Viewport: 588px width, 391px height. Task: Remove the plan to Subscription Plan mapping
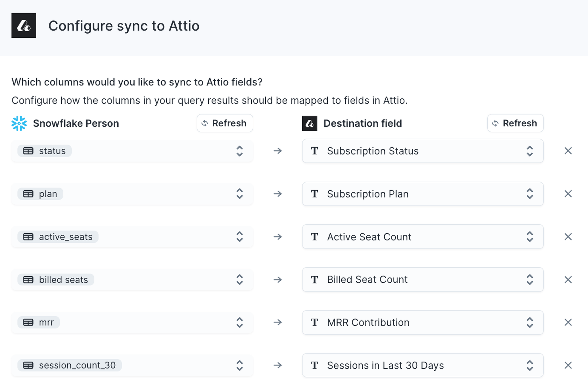[x=568, y=194]
